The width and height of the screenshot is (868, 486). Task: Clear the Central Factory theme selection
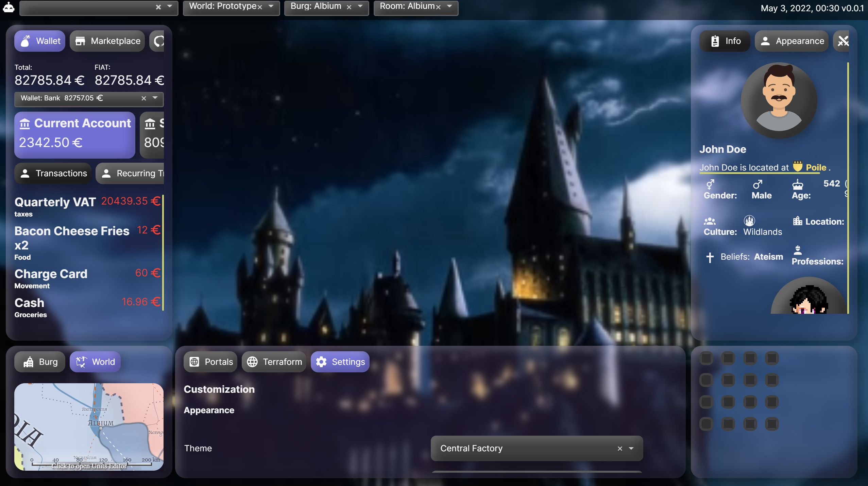[x=620, y=449]
